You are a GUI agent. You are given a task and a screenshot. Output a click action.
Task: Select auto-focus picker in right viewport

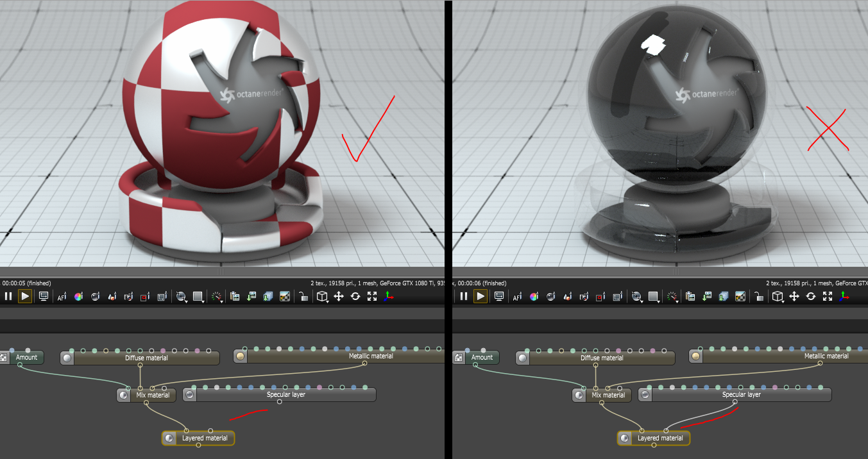(517, 296)
